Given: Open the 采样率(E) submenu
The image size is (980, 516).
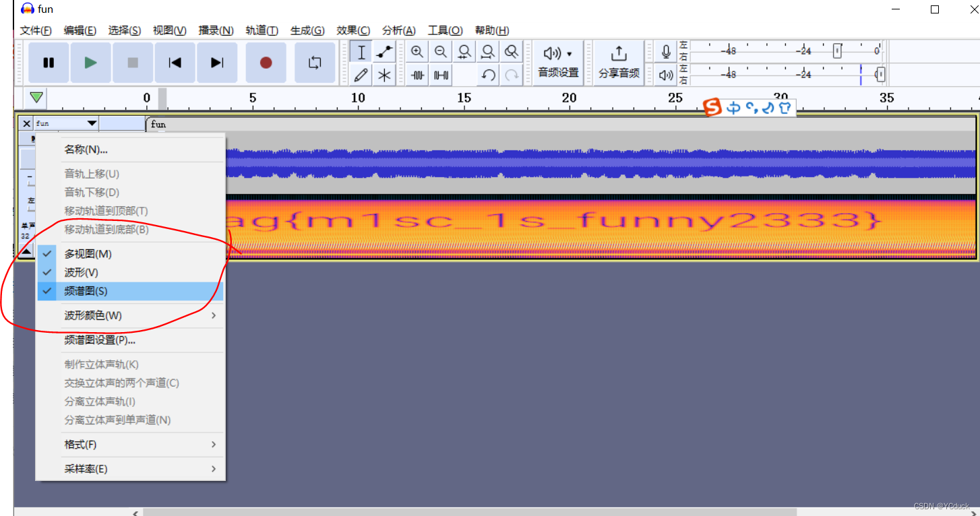Looking at the screenshot, I should [x=86, y=469].
